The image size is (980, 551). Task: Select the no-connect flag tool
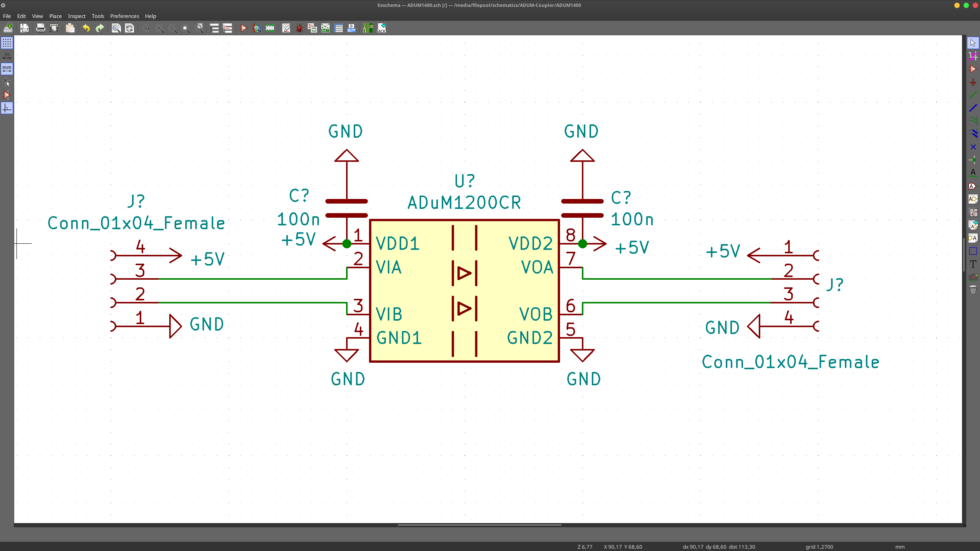[x=973, y=147]
